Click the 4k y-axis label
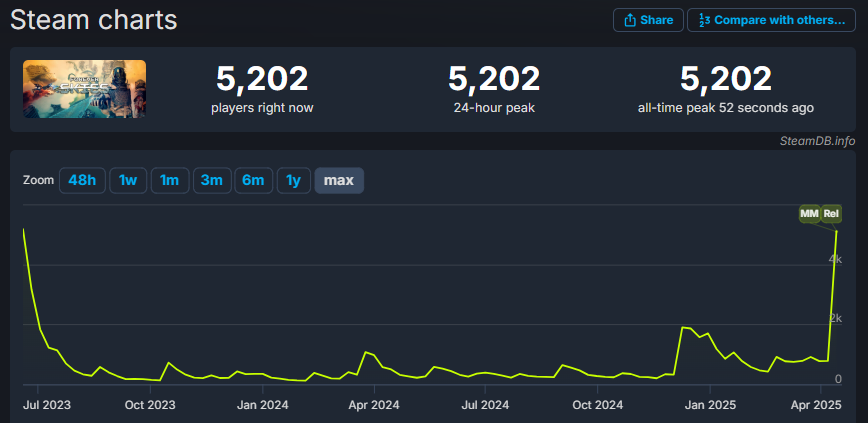The image size is (868, 423). click(835, 259)
